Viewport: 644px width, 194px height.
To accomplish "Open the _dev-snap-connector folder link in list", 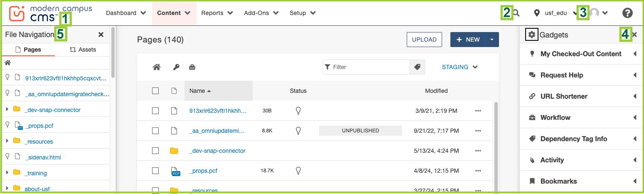I will click(x=217, y=151).
